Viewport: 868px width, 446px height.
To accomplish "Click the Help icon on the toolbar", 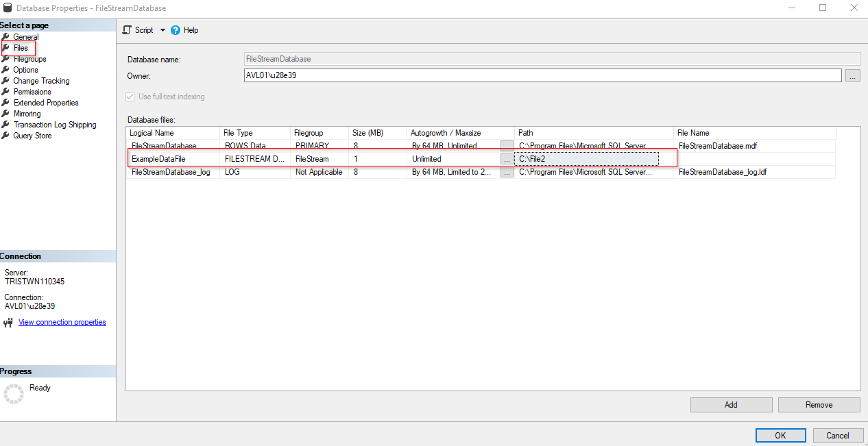I will click(x=176, y=30).
